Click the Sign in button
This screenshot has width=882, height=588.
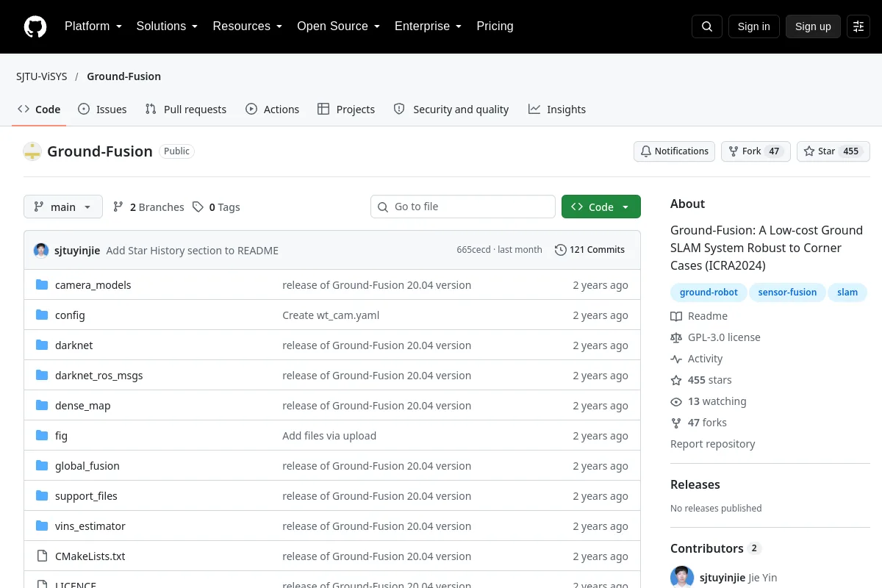tap(753, 26)
